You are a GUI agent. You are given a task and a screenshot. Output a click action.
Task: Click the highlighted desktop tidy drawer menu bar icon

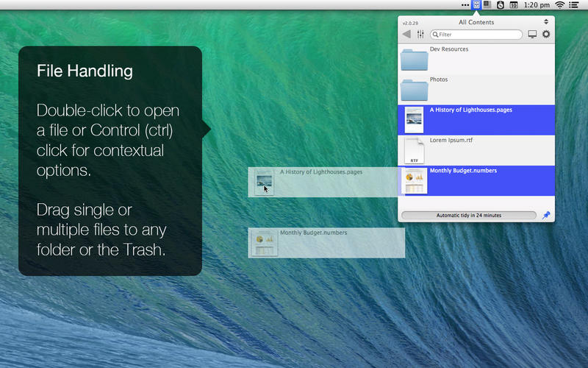point(476,5)
